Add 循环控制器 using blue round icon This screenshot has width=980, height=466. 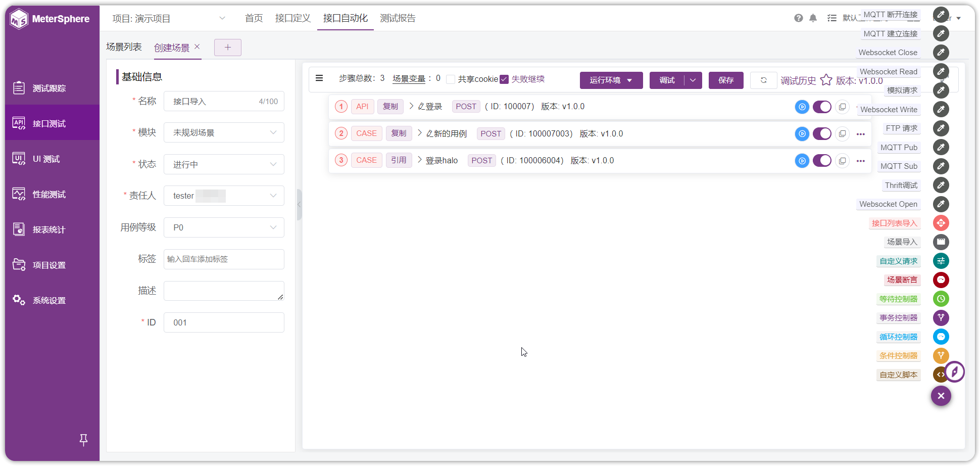(x=941, y=337)
